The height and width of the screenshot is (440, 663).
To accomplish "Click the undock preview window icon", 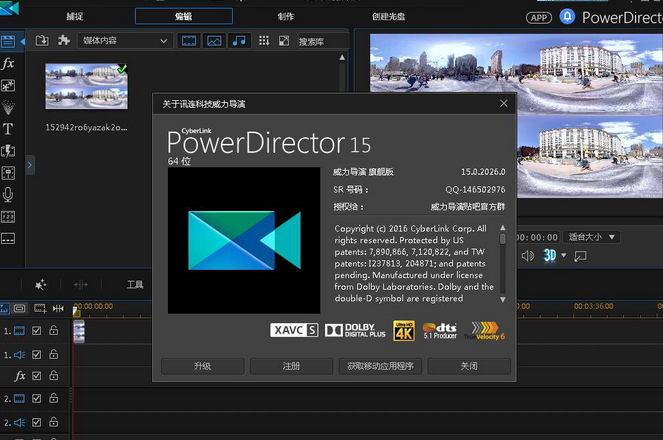I will 581,256.
